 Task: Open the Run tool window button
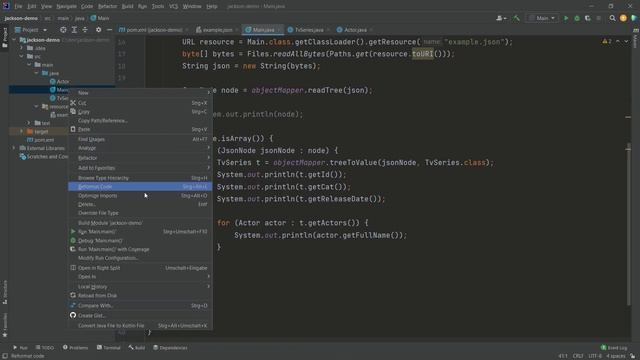[20, 348]
